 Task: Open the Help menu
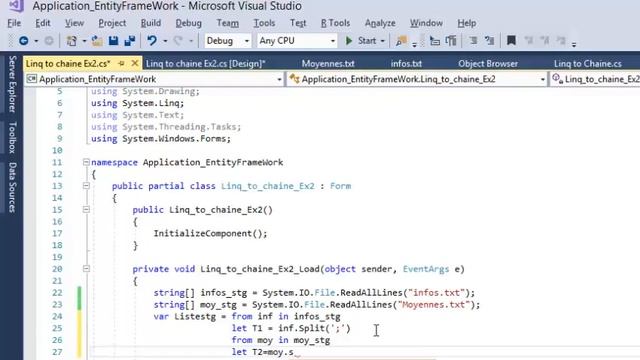coord(467,23)
